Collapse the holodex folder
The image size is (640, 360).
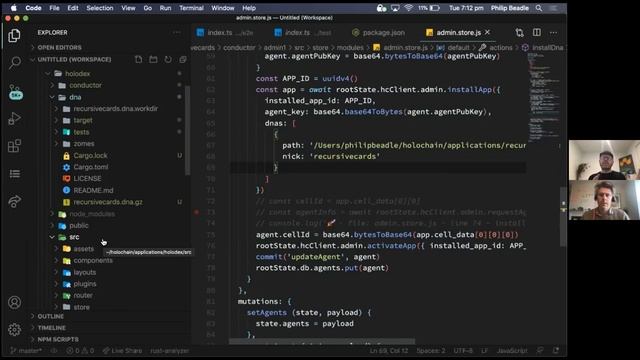pyautogui.click(x=78, y=74)
